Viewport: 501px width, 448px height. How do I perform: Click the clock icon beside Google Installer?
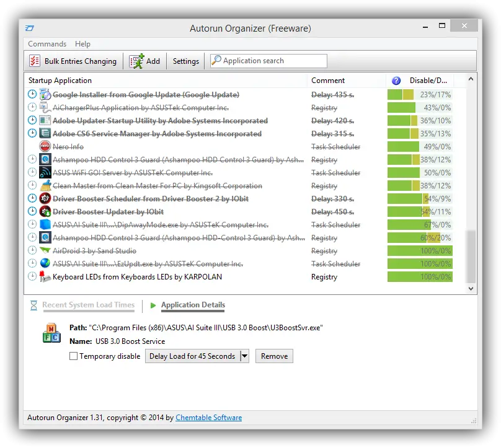(32, 94)
